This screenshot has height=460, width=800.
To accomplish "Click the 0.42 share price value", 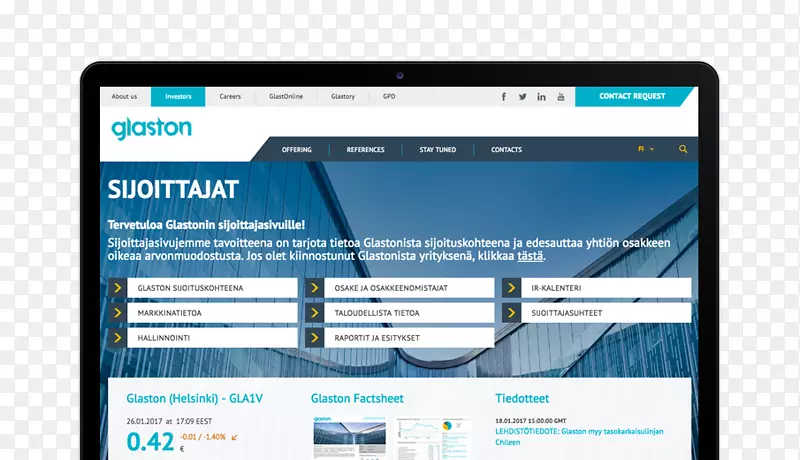I will (150, 441).
